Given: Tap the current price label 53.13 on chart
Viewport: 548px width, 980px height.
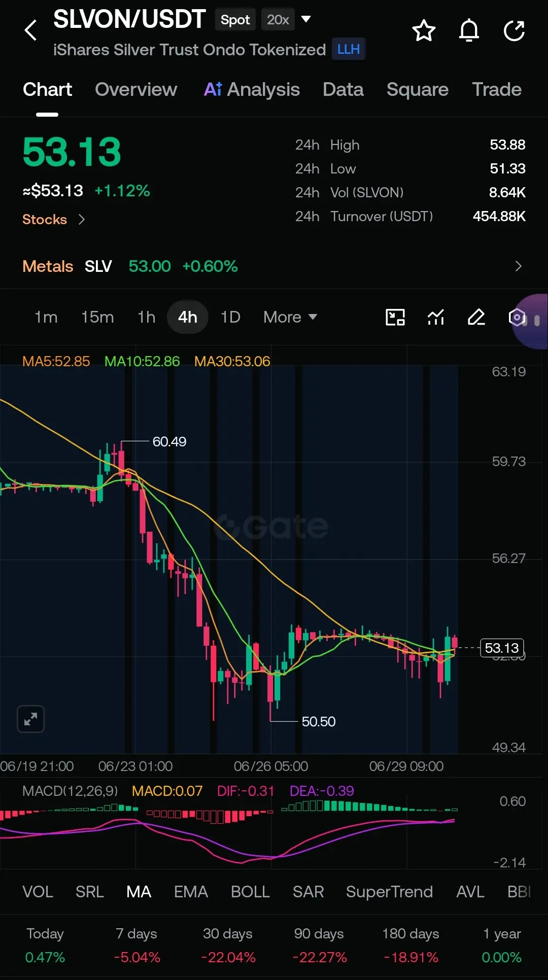Looking at the screenshot, I should point(502,648).
